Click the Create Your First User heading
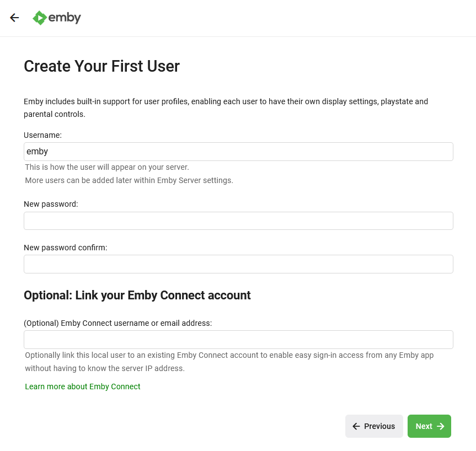The image size is (476, 451). click(x=101, y=66)
